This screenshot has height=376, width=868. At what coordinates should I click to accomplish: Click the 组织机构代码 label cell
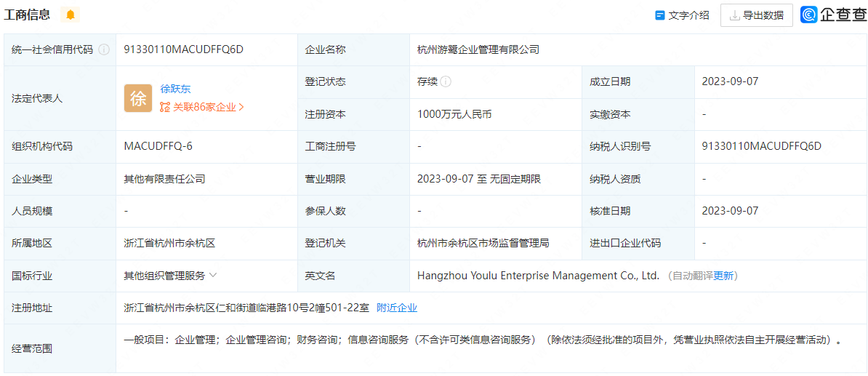[x=60, y=147]
